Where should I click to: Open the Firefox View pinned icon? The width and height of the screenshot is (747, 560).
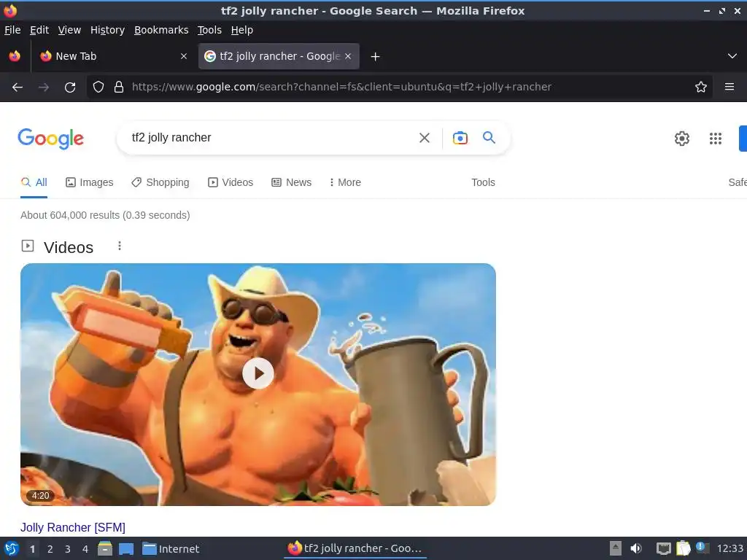[15, 56]
